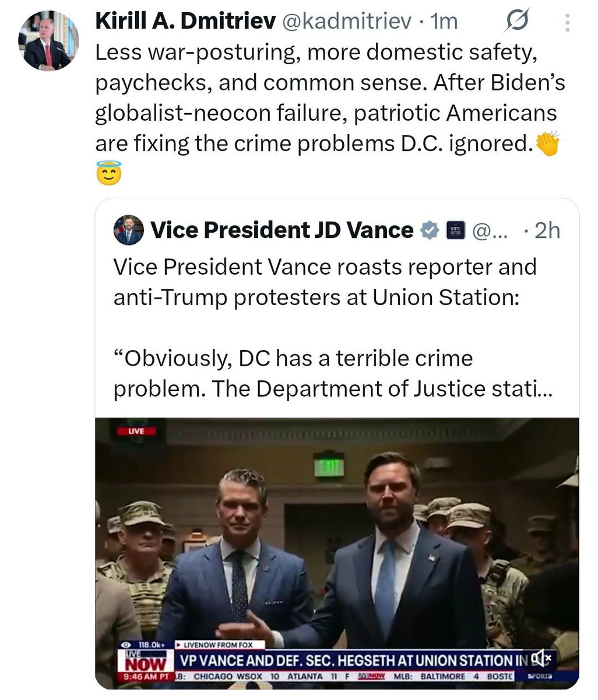598x700 pixels.
Task: Click the White House affiliation badge
Action: (x=455, y=230)
